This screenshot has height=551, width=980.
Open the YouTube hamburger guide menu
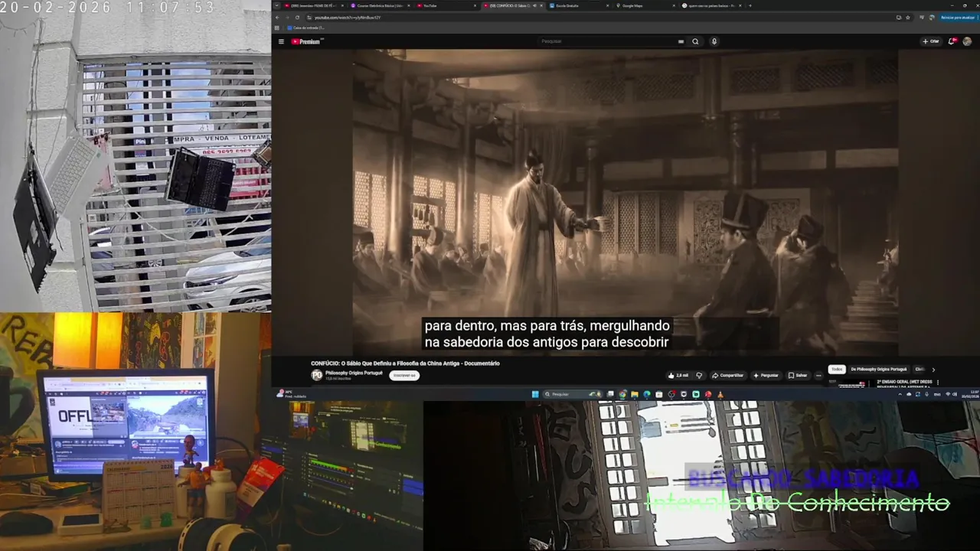[x=281, y=41]
